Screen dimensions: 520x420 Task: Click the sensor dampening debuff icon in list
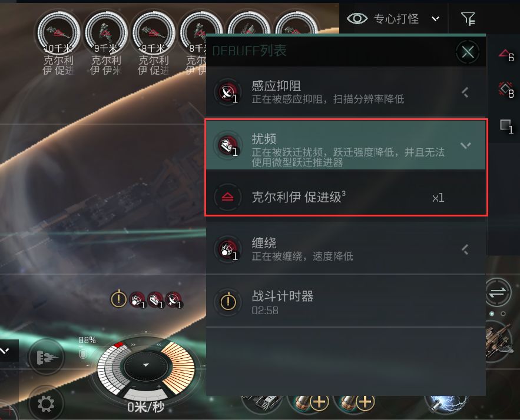coord(228,92)
